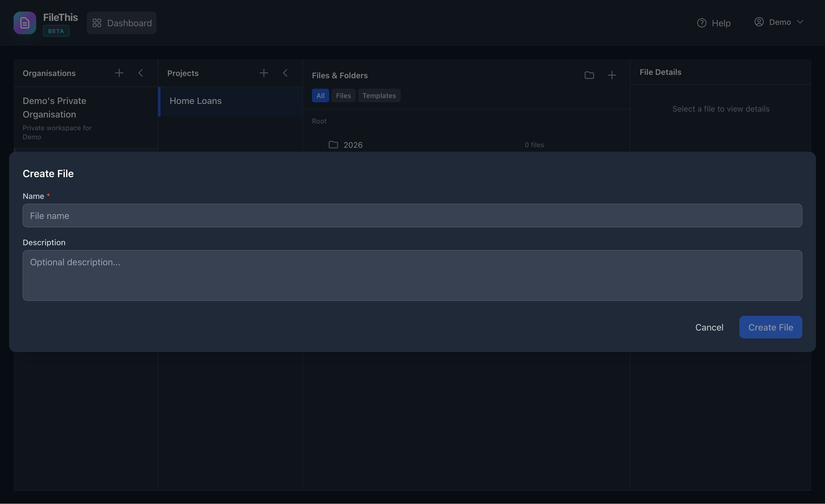Click inside the File name input
The width and height of the screenshot is (825, 504).
412,216
